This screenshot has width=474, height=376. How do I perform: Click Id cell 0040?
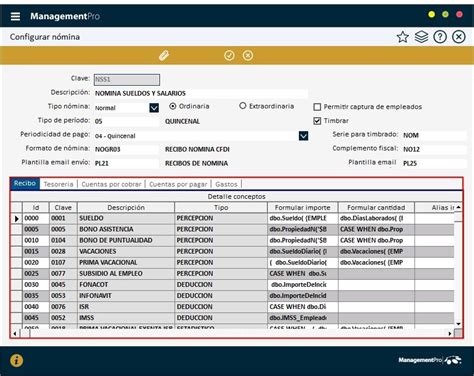[36, 307]
